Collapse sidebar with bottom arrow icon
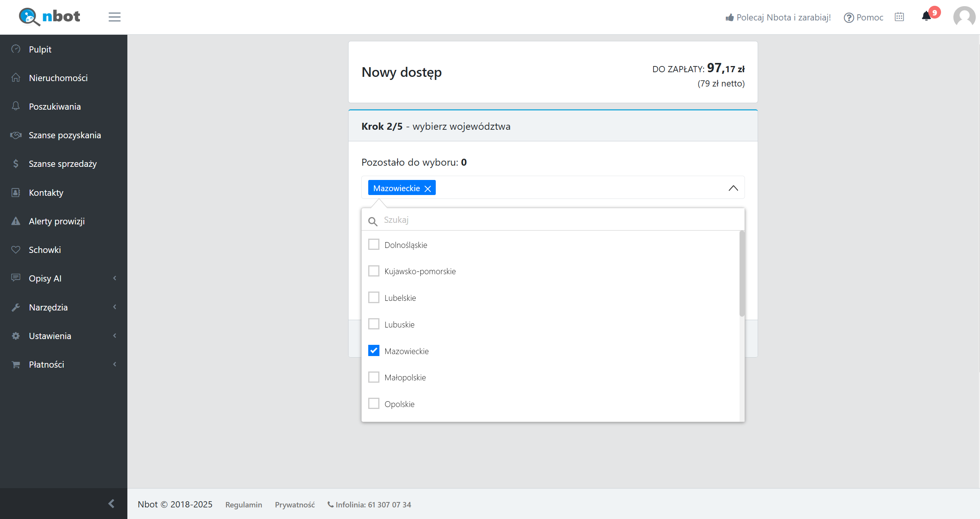The height and width of the screenshot is (519, 980). pos(111,503)
